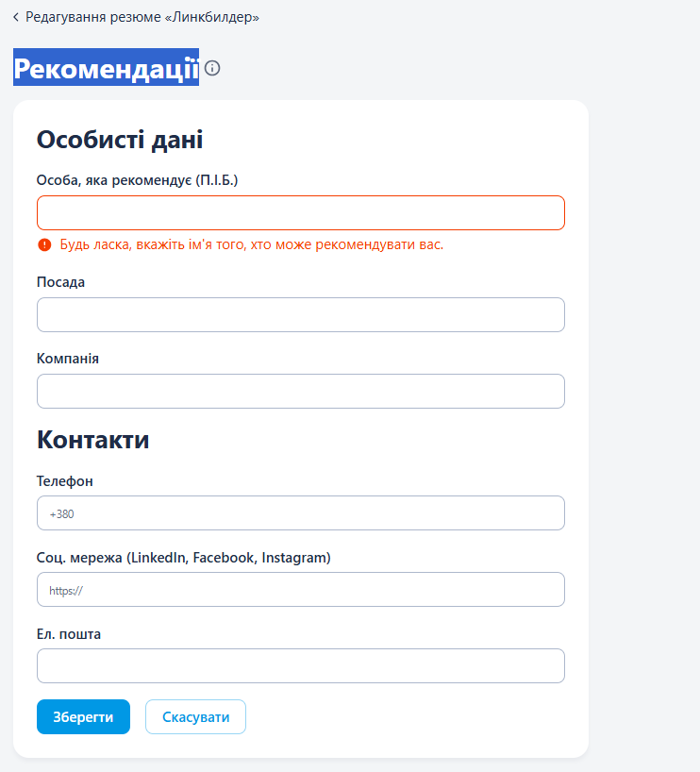Click into the Посада text field
Image resolution: width=700 pixels, height=772 pixels.
[x=300, y=315]
